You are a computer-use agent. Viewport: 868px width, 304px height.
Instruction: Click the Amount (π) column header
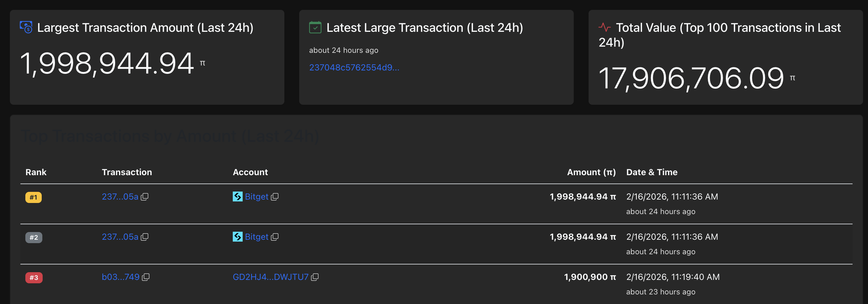pos(591,172)
